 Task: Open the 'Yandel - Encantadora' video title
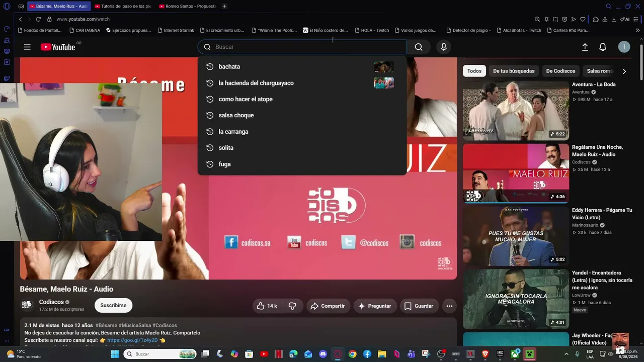[602, 280]
